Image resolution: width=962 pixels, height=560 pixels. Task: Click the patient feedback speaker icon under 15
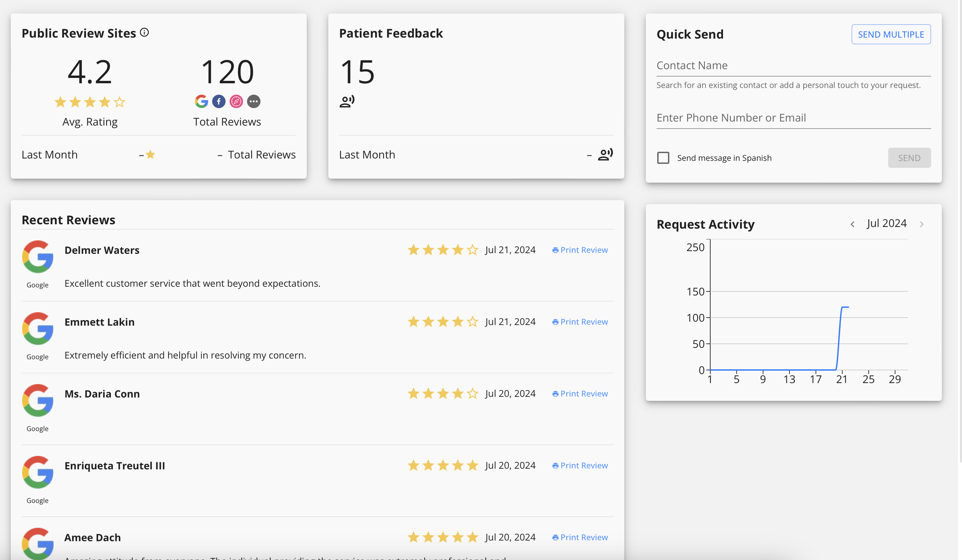pos(347,101)
